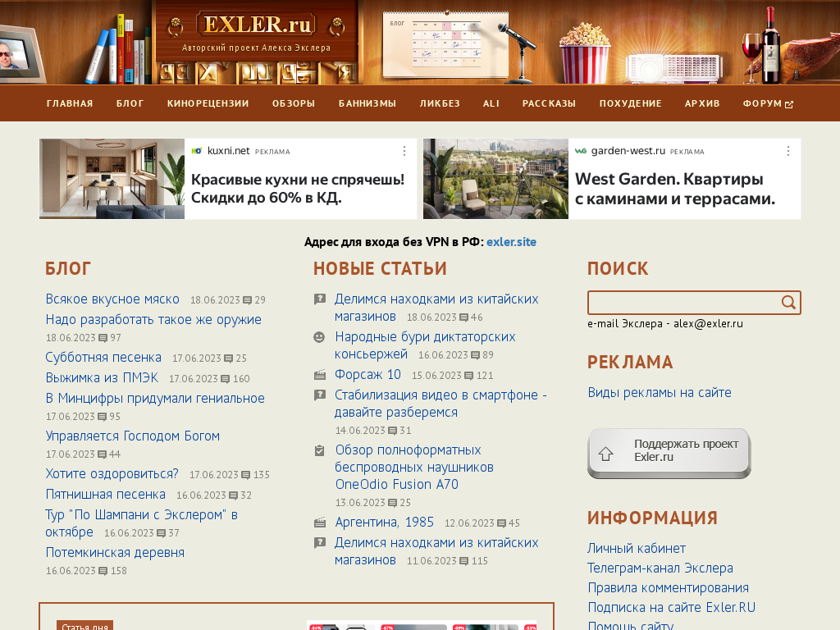Viewport: 840px width, 630px height.
Task: Click the wine bottle in header
Action: [771, 46]
